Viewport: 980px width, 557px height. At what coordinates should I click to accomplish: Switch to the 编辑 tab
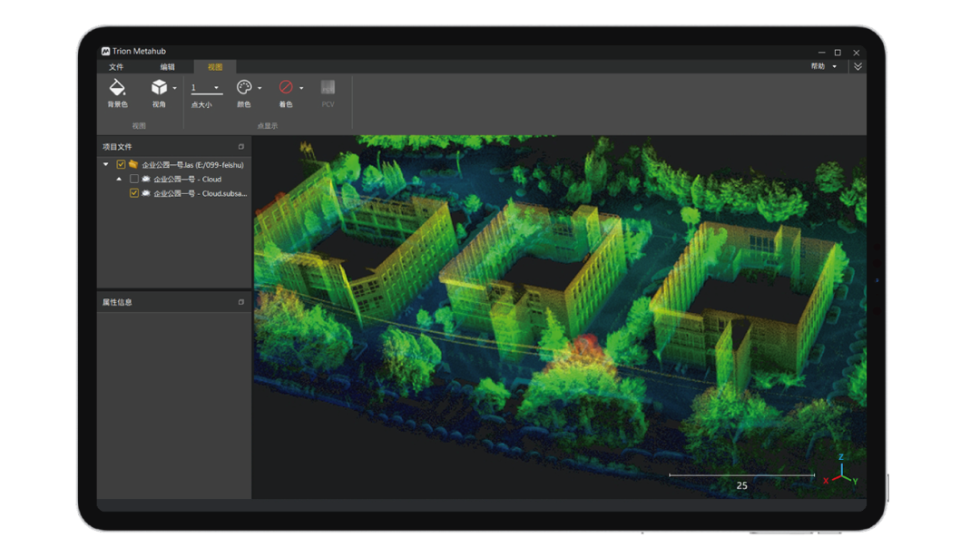pos(167,67)
